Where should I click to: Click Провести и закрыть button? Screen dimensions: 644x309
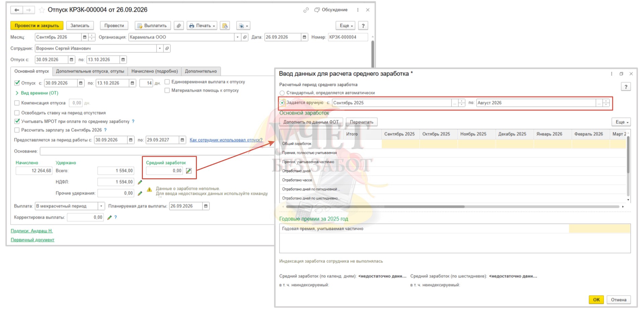[37, 25]
